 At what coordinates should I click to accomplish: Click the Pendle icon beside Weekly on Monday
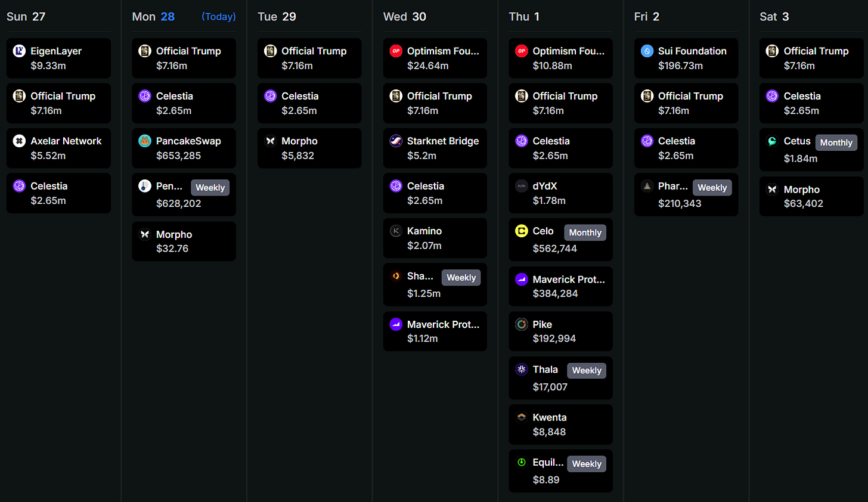pyautogui.click(x=145, y=185)
